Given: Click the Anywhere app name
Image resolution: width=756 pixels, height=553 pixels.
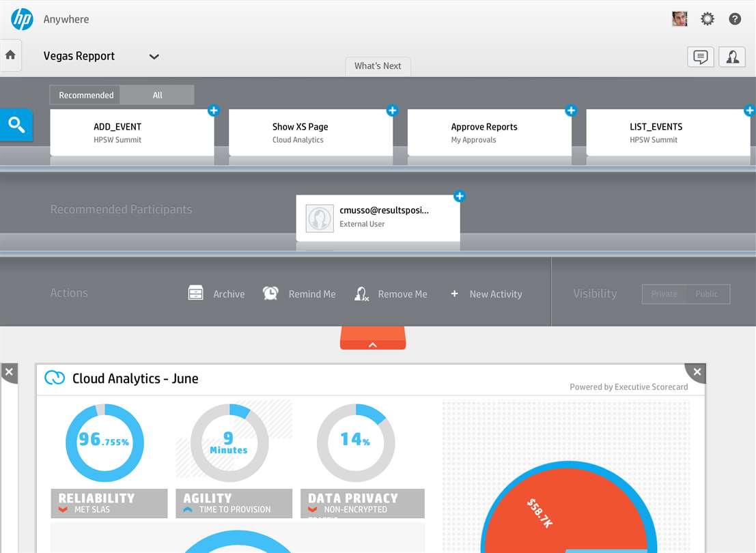Looking at the screenshot, I should [x=66, y=19].
